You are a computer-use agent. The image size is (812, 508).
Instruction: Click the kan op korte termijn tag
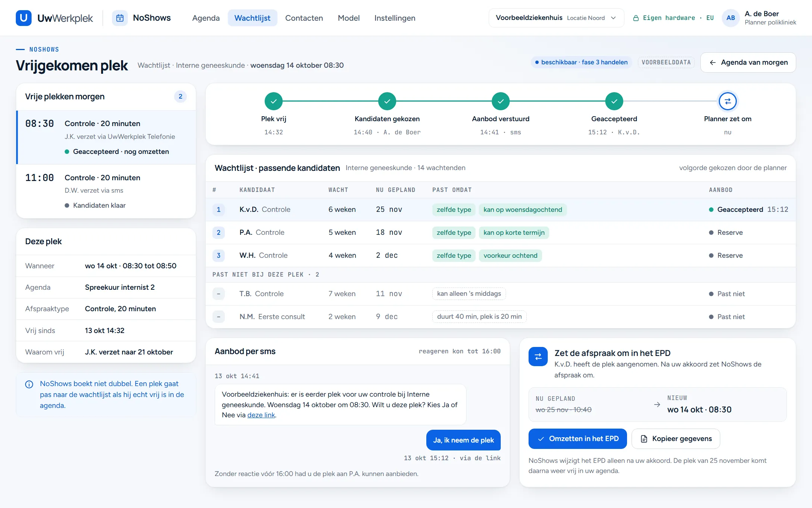point(514,233)
